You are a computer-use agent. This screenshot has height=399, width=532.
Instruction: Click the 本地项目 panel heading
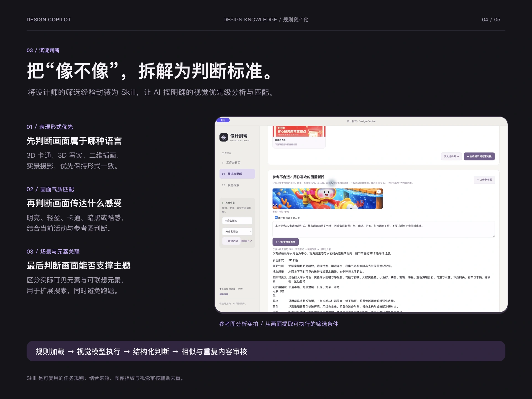point(229,203)
